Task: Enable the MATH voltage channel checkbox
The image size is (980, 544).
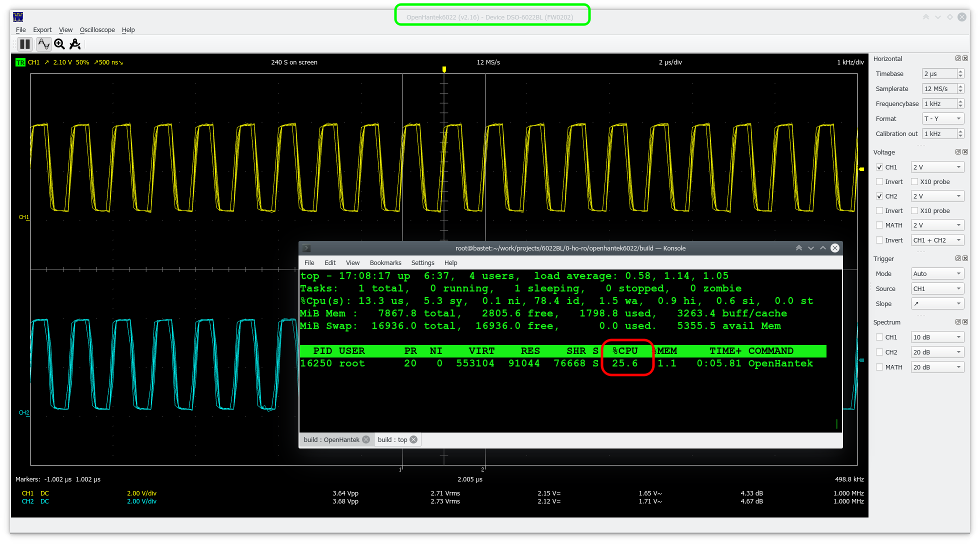Action: coord(879,225)
